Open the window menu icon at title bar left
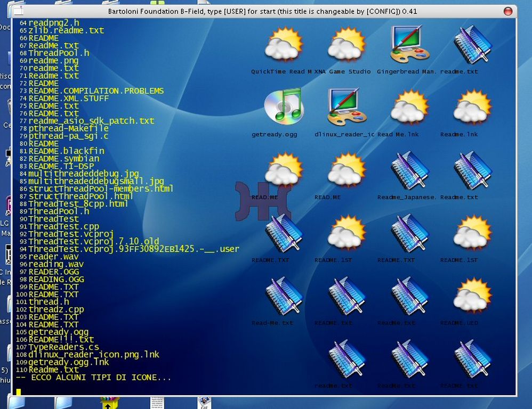The image size is (532, 409). tap(18, 11)
